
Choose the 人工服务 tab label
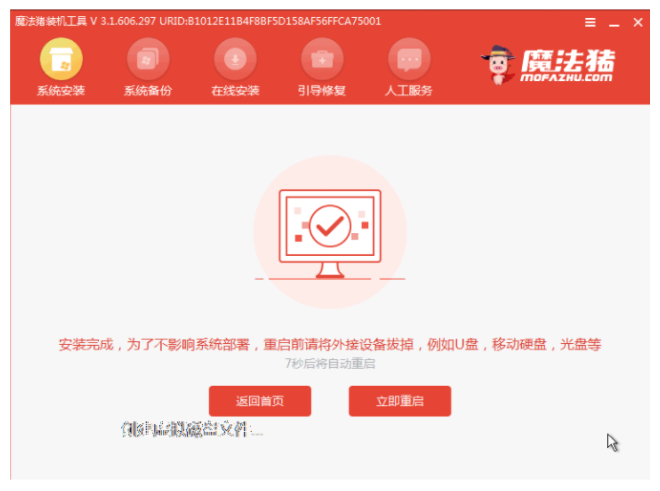coord(409,91)
